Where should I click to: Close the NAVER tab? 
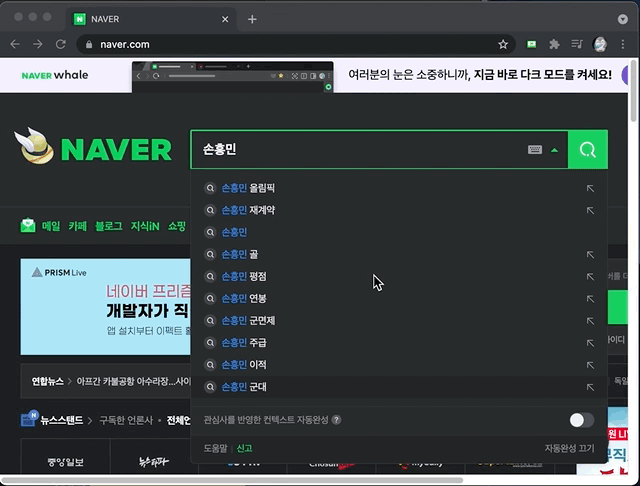pos(225,19)
